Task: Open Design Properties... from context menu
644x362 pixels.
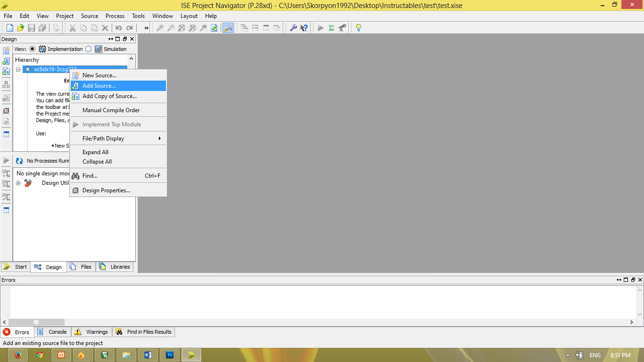Action: (118, 190)
